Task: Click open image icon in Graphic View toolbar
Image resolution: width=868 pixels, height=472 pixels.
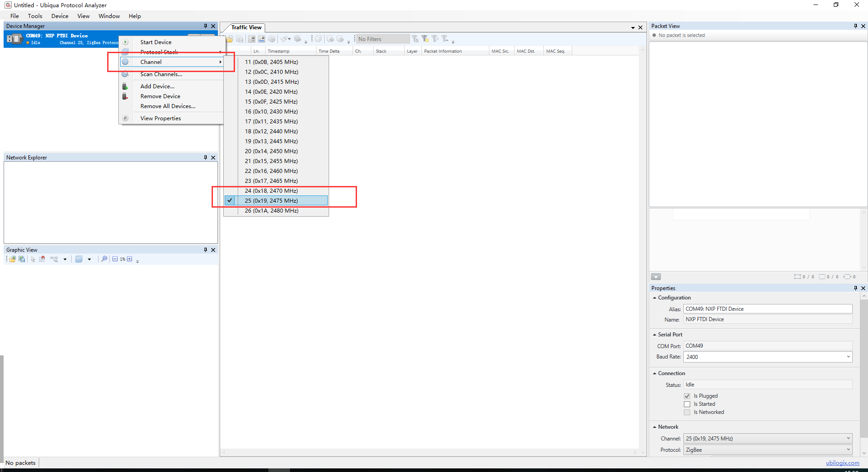Action: [x=13, y=259]
